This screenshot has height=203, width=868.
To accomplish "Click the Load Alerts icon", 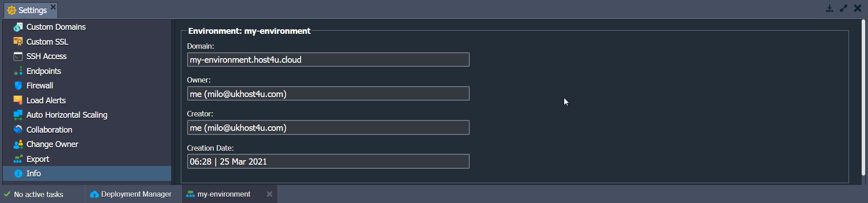I will tap(18, 100).
